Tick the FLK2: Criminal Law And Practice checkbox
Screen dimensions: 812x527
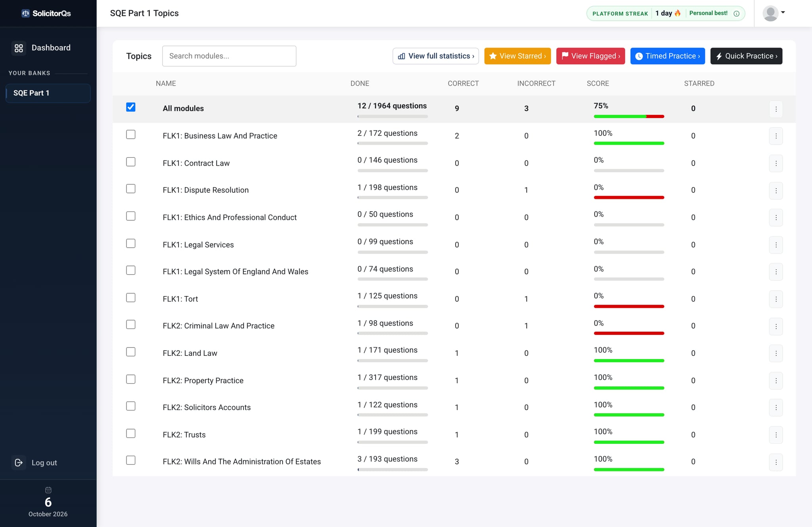pos(131,325)
